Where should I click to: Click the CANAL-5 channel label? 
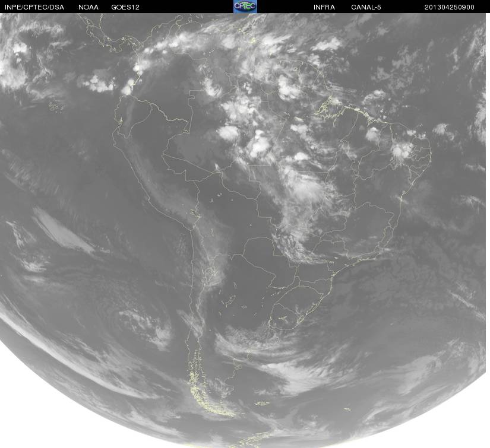click(x=366, y=7)
